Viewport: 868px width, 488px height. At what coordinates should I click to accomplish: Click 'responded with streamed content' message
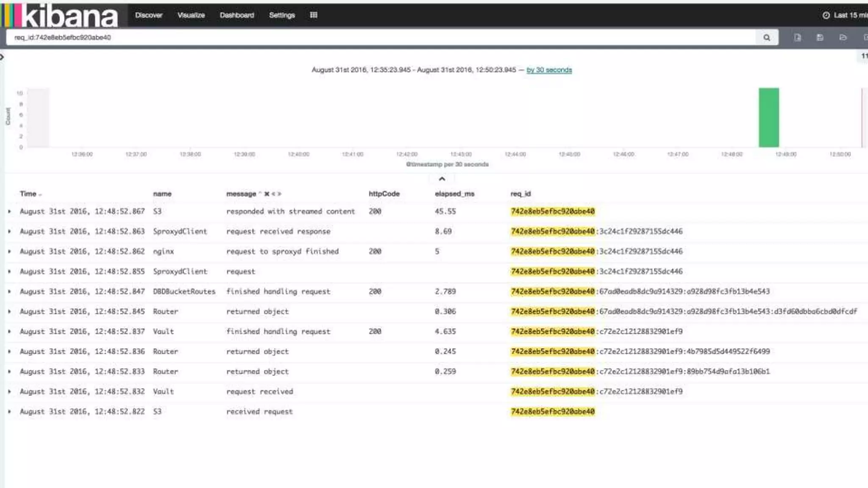coord(290,211)
